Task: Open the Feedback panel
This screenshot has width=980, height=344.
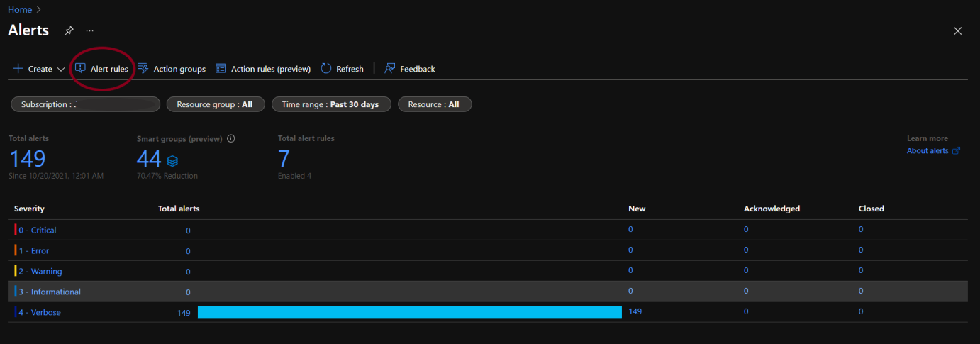Action: pyautogui.click(x=410, y=69)
